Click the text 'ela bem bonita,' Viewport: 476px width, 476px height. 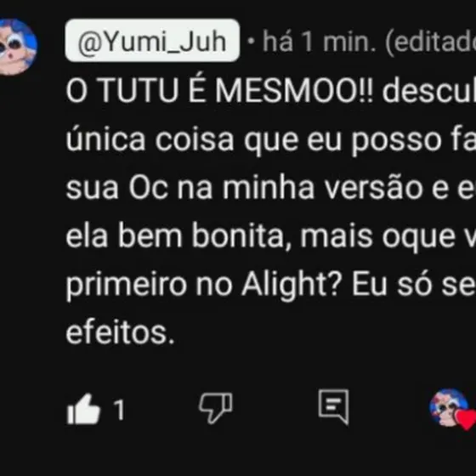coord(178,236)
